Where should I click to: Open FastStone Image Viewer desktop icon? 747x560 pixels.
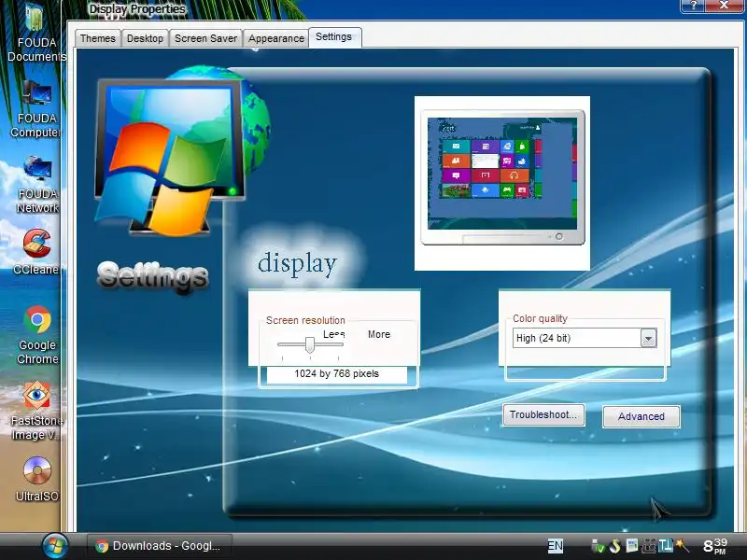[36, 411]
